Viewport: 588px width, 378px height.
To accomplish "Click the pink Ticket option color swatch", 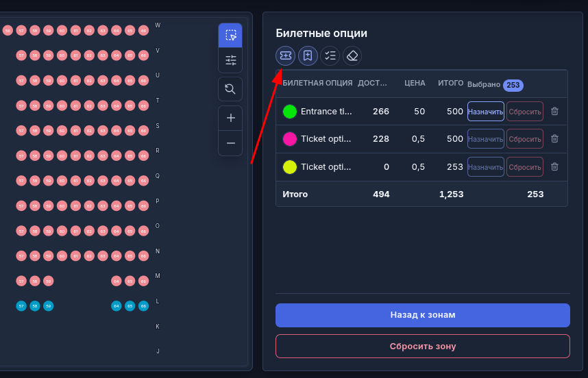I will pos(289,138).
